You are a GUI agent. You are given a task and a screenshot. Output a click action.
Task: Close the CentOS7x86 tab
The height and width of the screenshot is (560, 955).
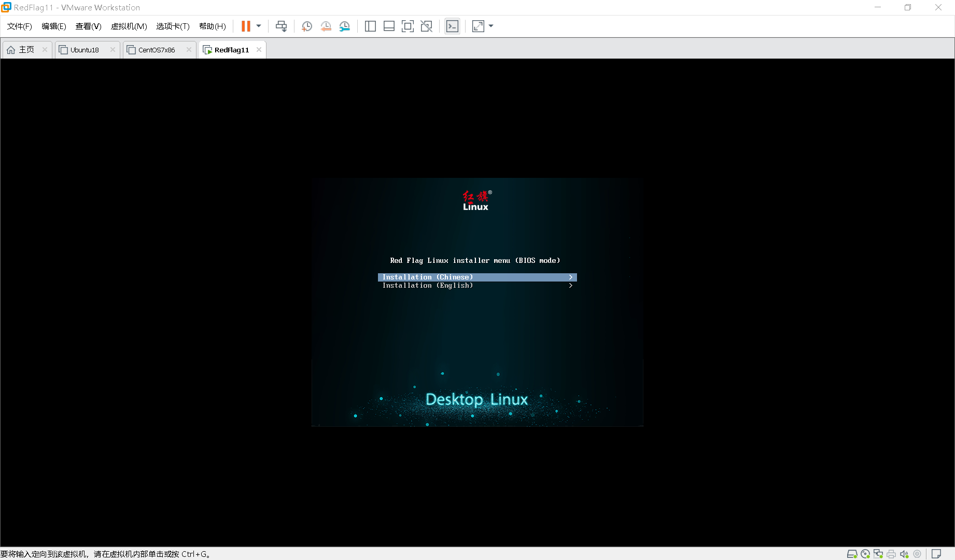click(x=189, y=50)
